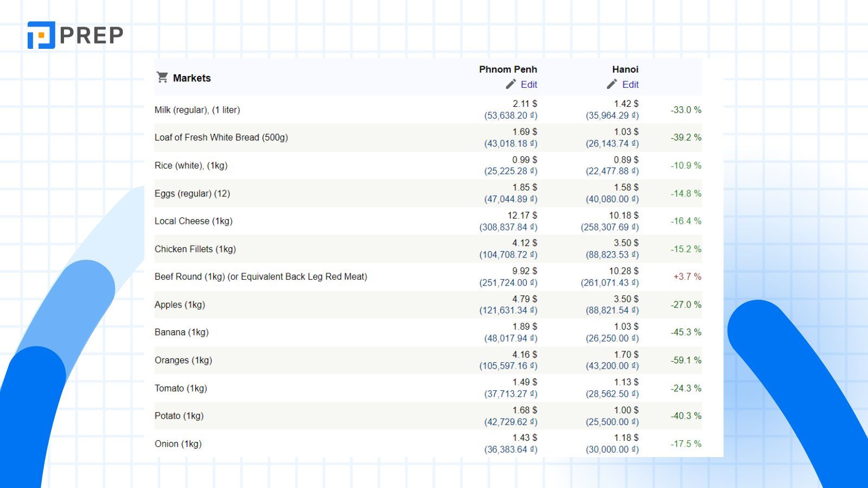Click the (53,638.20 ₫) milk dong value
Screen dimensions: 868x488
pos(510,115)
